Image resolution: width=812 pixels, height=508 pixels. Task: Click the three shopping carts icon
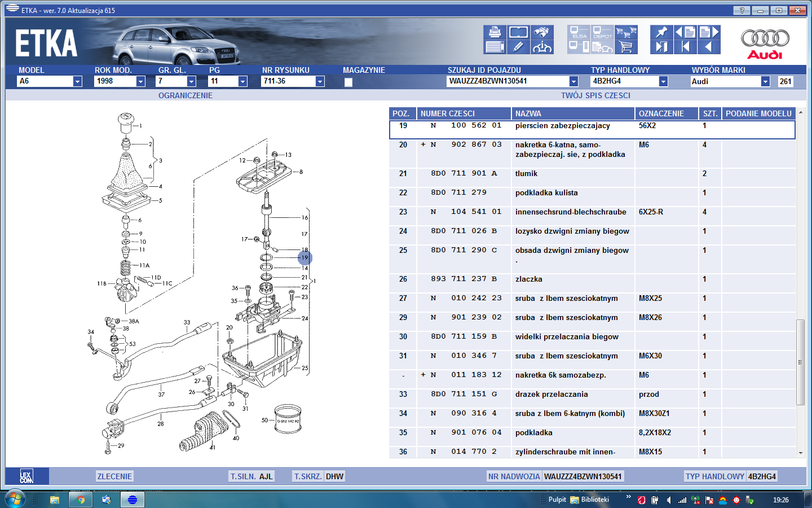pos(626,32)
